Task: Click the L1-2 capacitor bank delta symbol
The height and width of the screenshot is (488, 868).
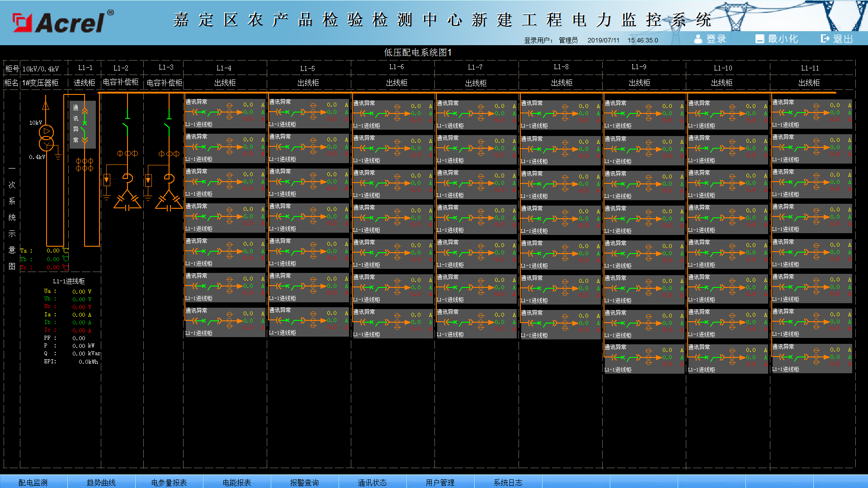Action: [127, 201]
